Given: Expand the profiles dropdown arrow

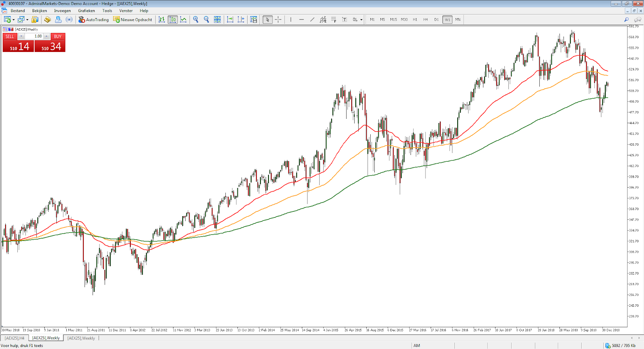Looking at the screenshot, I should tap(27, 20).
